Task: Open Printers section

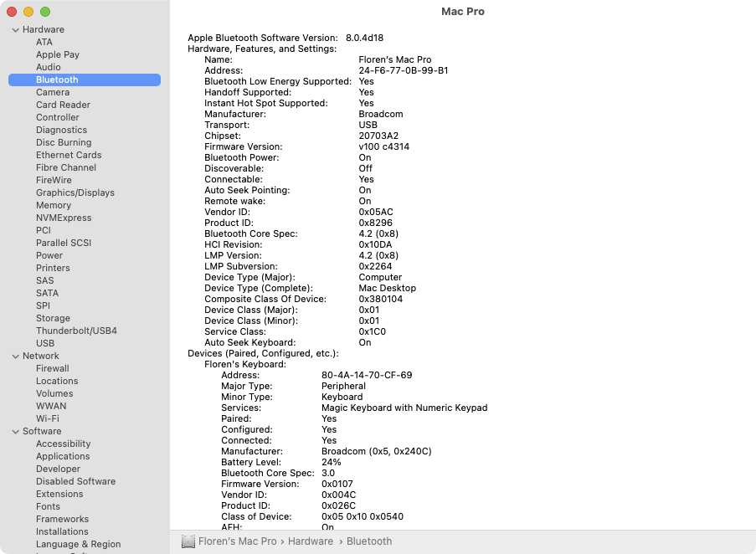Action: click(53, 268)
